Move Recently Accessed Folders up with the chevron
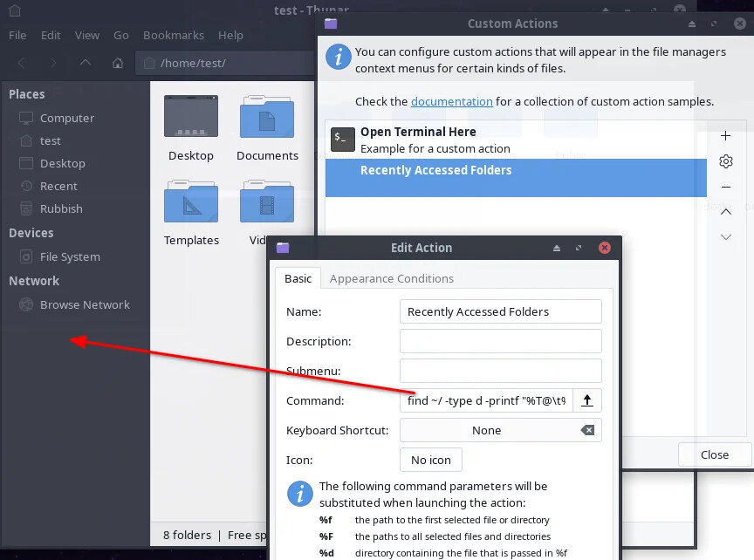This screenshot has height=560, width=754. click(725, 211)
